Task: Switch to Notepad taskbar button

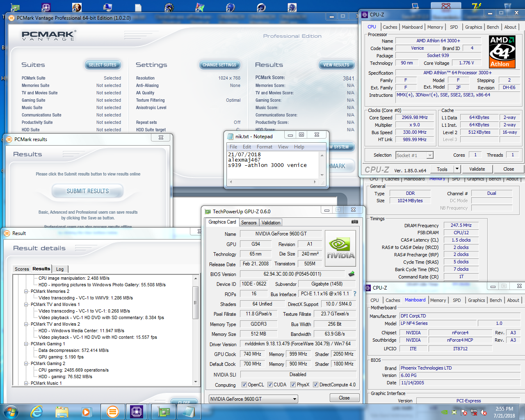Action: pyautogui.click(x=189, y=411)
